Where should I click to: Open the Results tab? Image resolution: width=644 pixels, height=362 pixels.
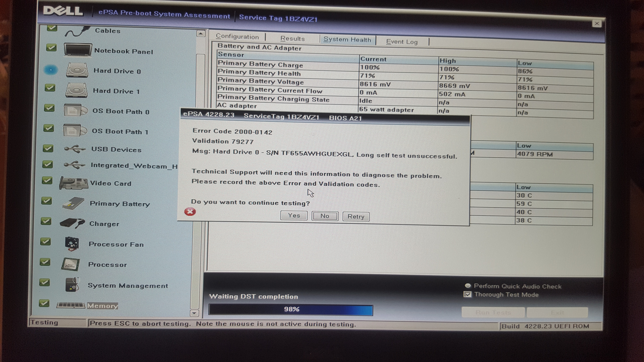[293, 39]
